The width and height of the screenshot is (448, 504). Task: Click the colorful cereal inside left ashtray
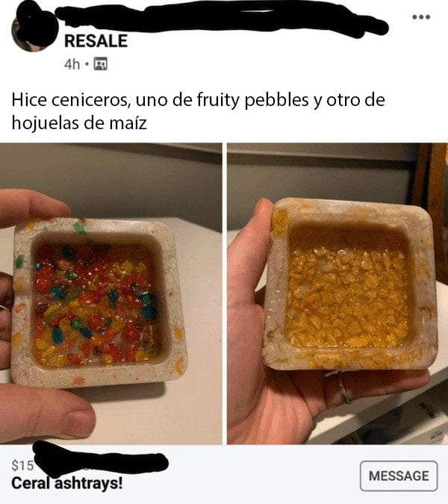coord(95,305)
